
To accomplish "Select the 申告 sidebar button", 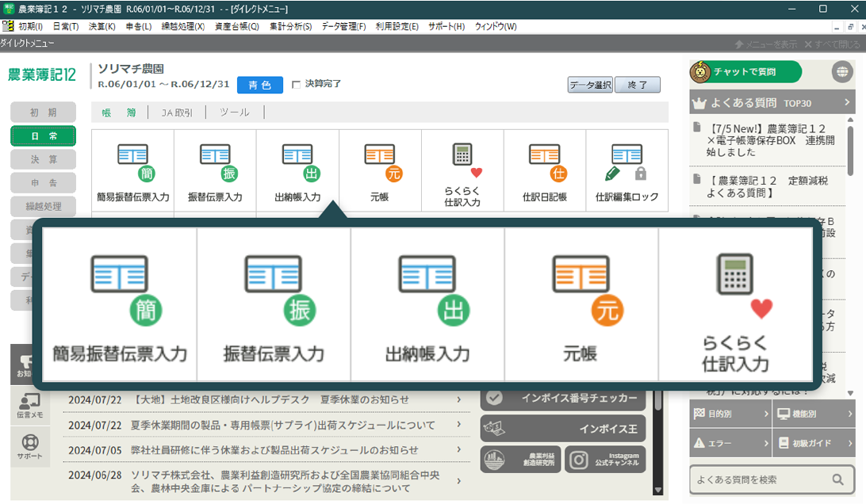I will [43, 183].
